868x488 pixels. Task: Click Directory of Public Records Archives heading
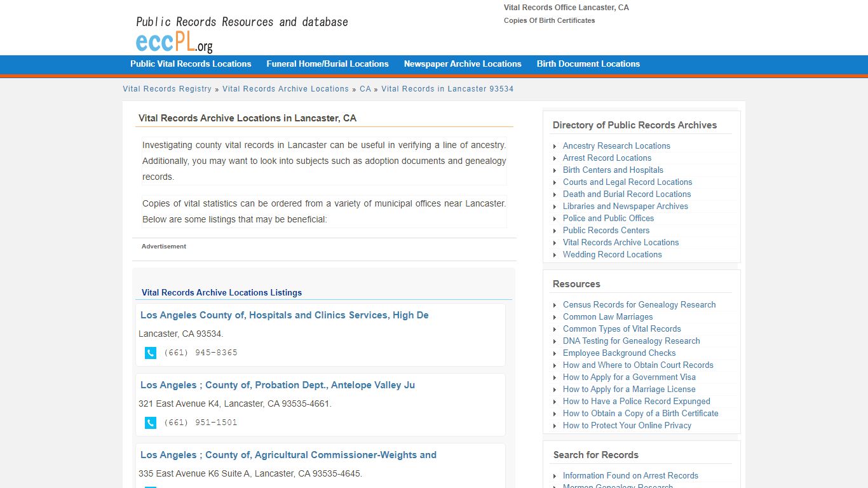coord(635,125)
